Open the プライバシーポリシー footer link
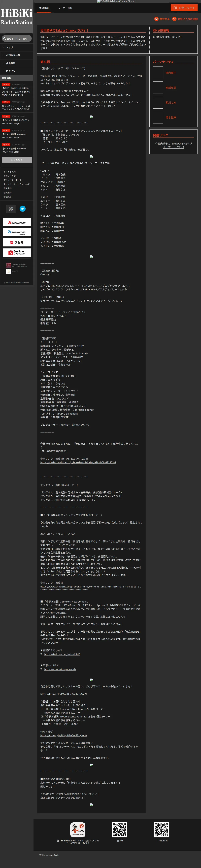This screenshot has width=201, height=868. (14, 180)
